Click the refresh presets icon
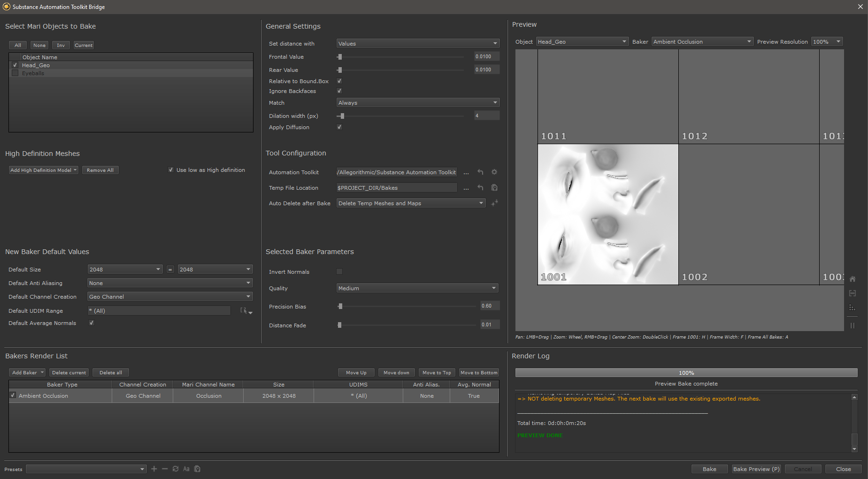The width and height of the screenshot is (868, 479). click(176, 469)
